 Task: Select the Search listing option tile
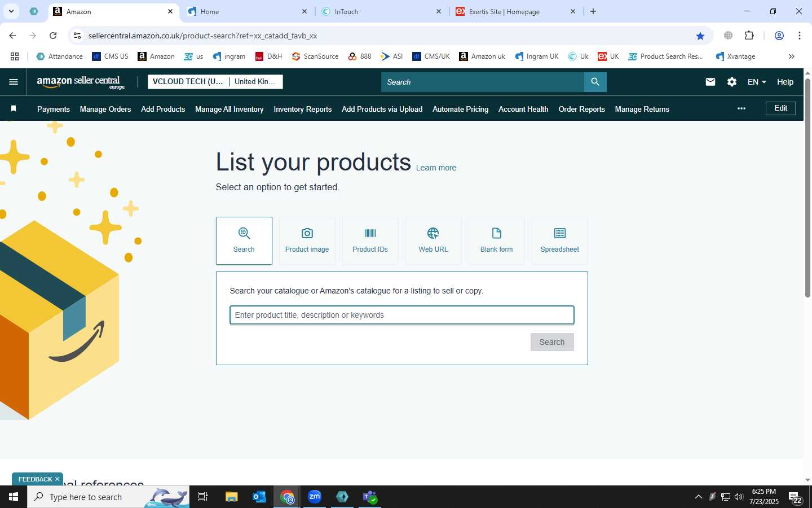coord(244,240)
